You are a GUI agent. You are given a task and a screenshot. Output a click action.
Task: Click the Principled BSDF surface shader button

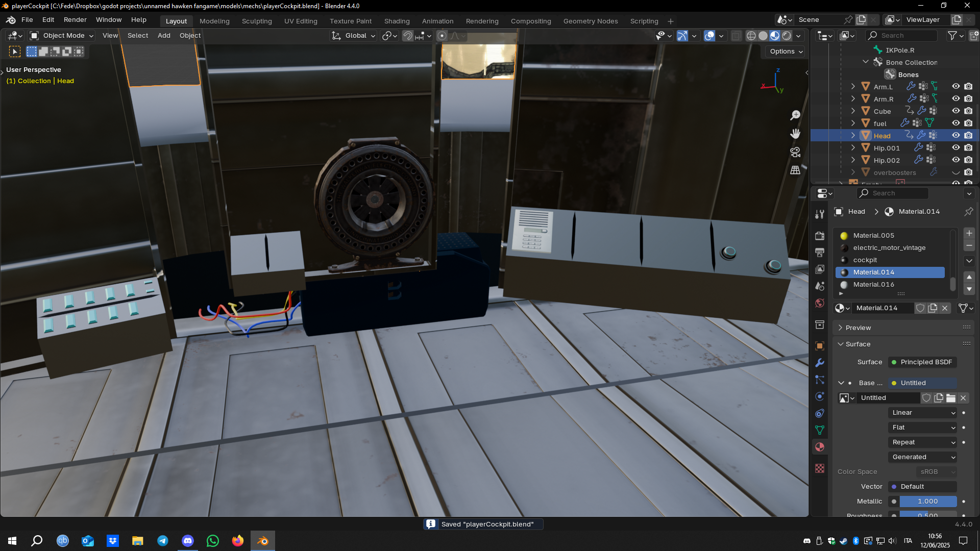click(x=923, y=362)
